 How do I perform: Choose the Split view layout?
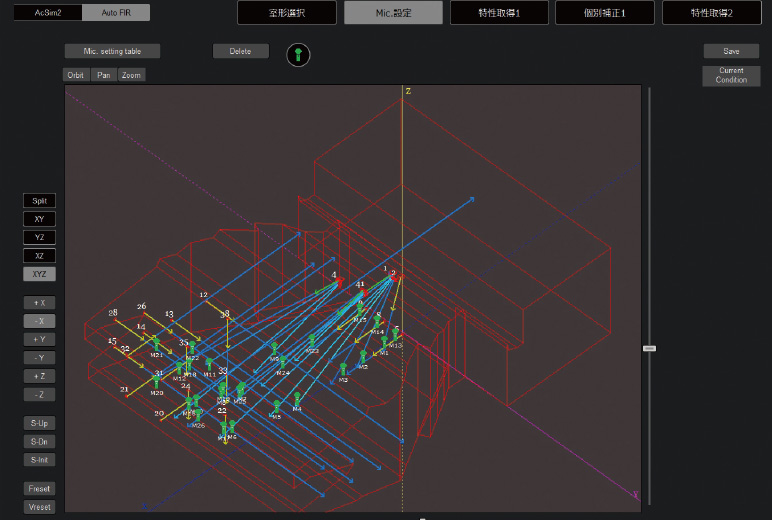(x=40, y=201)
